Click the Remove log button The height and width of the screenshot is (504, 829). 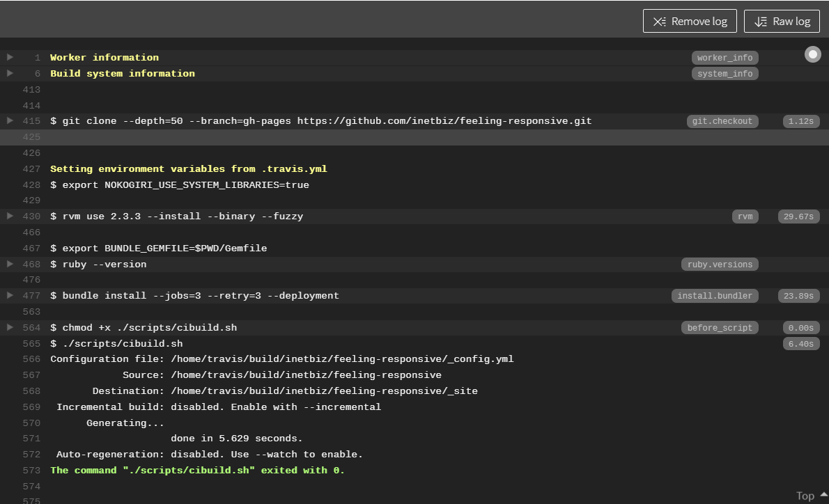pyautogui.click(x=690, y=21)
